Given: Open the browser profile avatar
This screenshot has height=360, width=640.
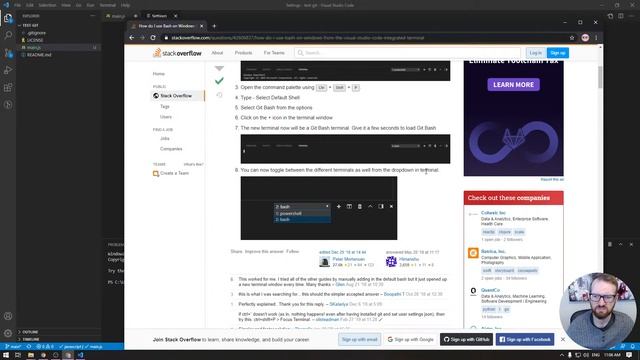Looking at the screenshot, I should [585, 38].
